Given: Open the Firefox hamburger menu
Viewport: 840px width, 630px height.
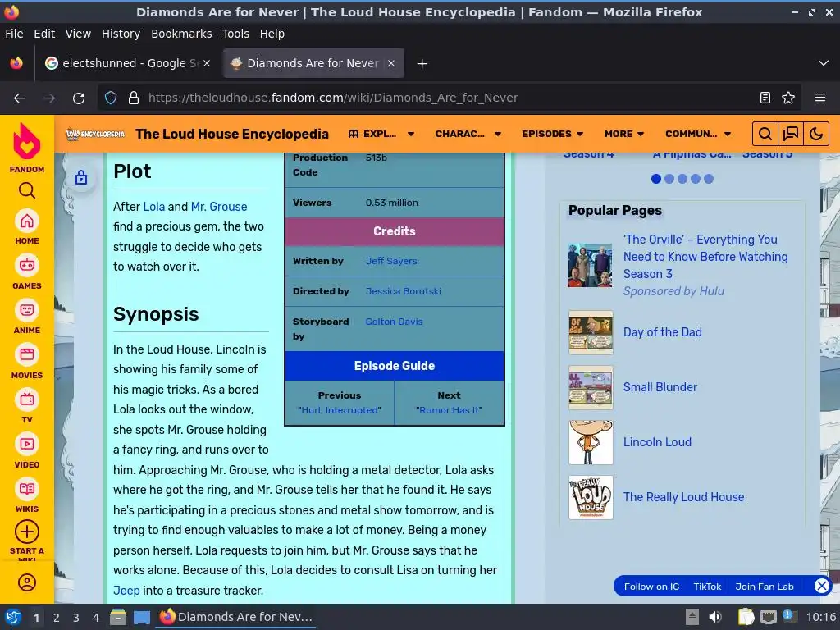Looking at the screenshot, I should click(820, 98).
